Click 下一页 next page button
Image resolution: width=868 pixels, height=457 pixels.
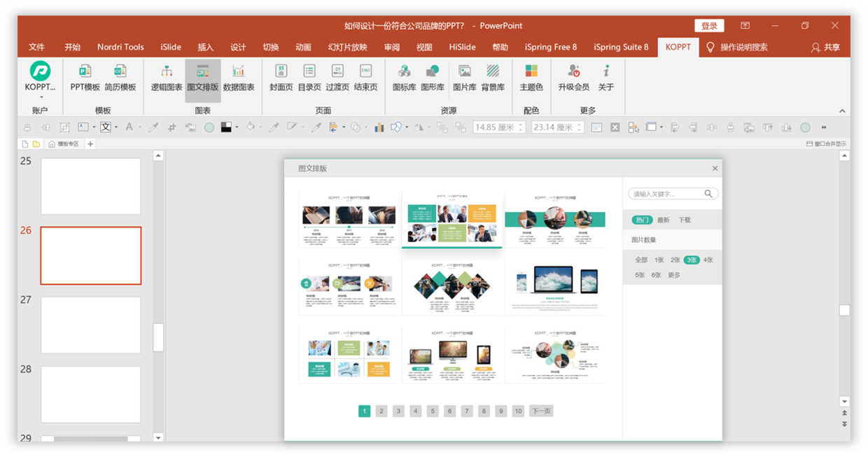(x=541, y=411)
